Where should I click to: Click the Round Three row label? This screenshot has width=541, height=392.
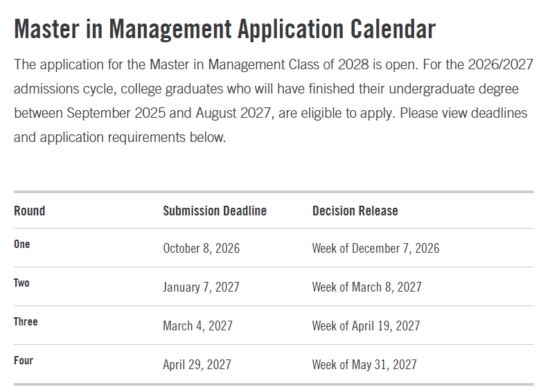(x=26, y=321)
